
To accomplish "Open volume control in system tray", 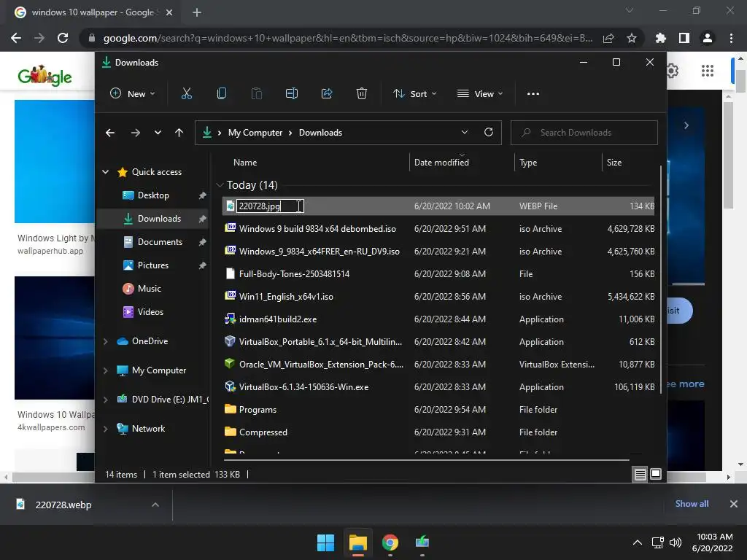I will coord(676,542).
